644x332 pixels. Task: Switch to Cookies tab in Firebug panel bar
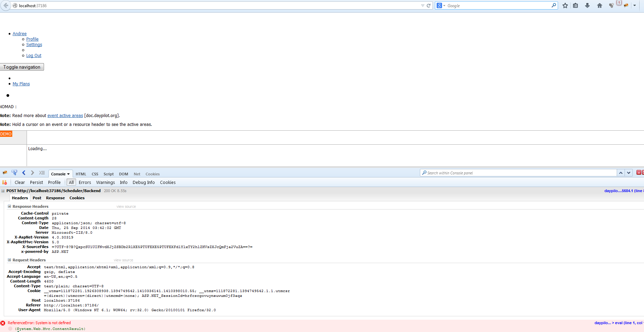pos(152,174)
